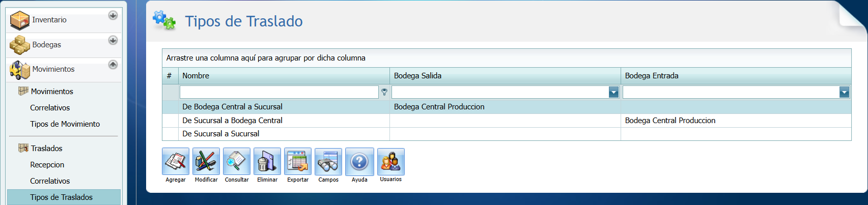Image resolution: width=868 pixels, height=205 pixels.
Task: Select the row De Sucursal a Sucursal
Action: pyautogui.click(x=221, y=134)
